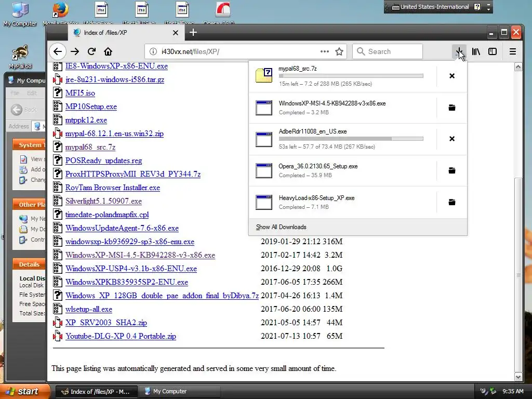The height and width of the screenshot is (399, 532).
Task: Click the Opera 36.0 desktop icon
Action: 223,13
